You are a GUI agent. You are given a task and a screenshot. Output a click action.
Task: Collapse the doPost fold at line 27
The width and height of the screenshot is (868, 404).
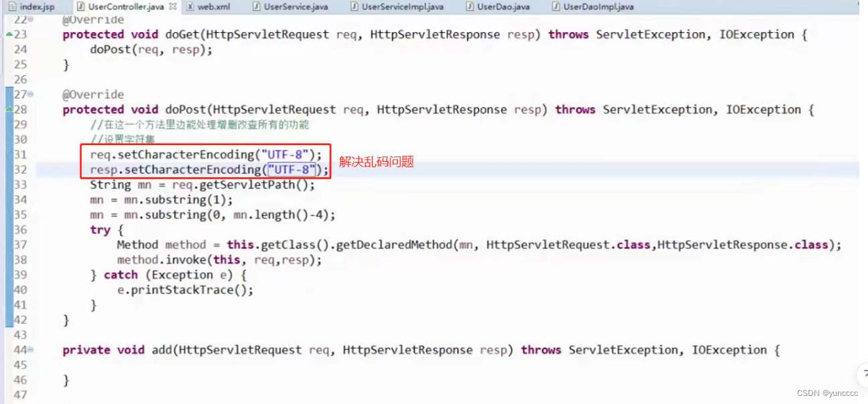[31, 94]
